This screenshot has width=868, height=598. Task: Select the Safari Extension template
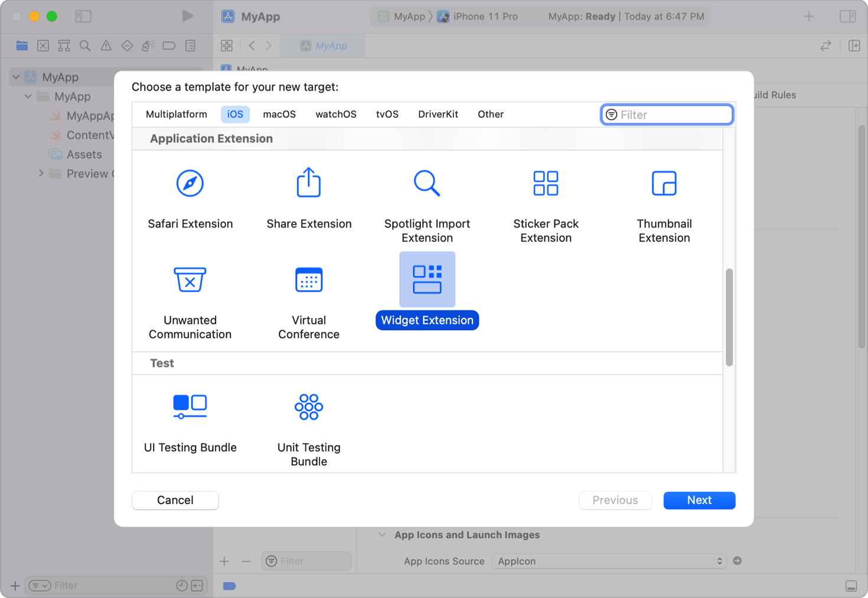pyautogui.click(x=190, y=198)
